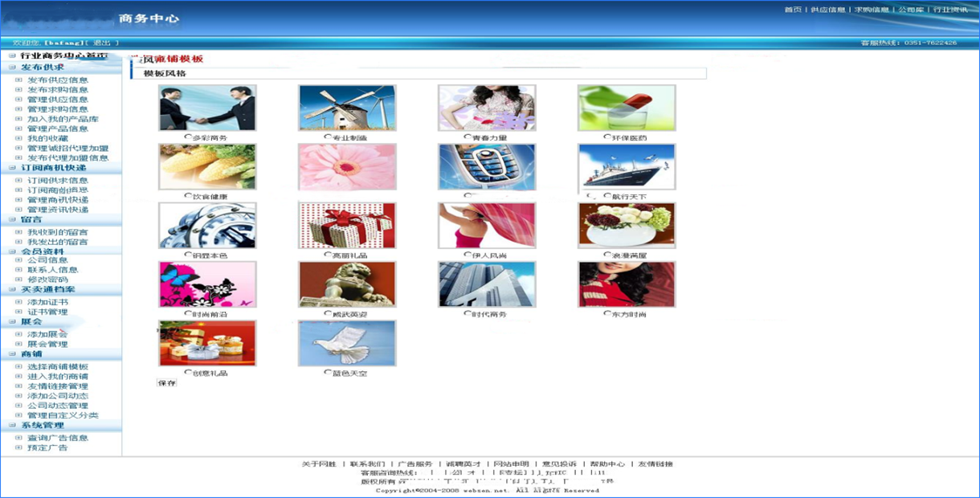This screenshot has height=498, width=980.
Task: Click the icon beside 添加展会
Action: 19,333
